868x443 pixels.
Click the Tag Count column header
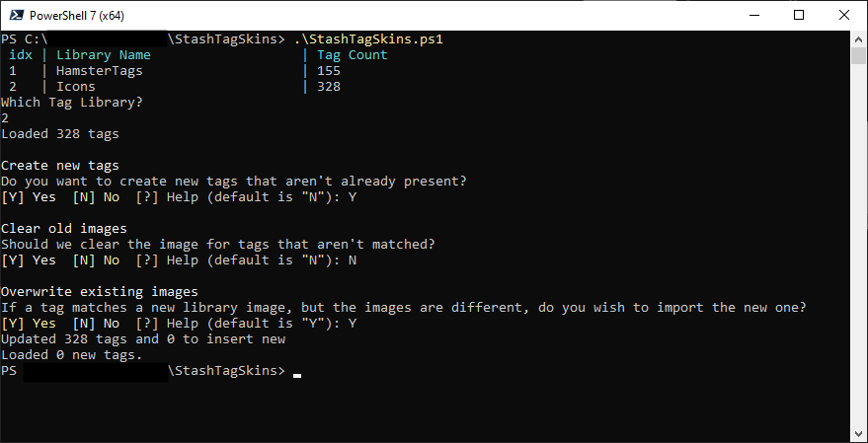pos(353,54)
